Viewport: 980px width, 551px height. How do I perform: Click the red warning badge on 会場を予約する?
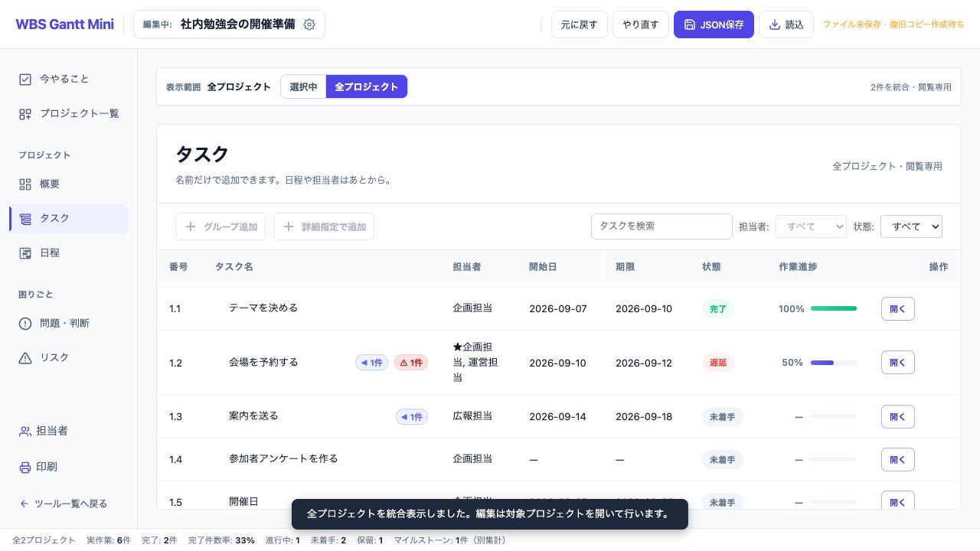pos(411,363)
